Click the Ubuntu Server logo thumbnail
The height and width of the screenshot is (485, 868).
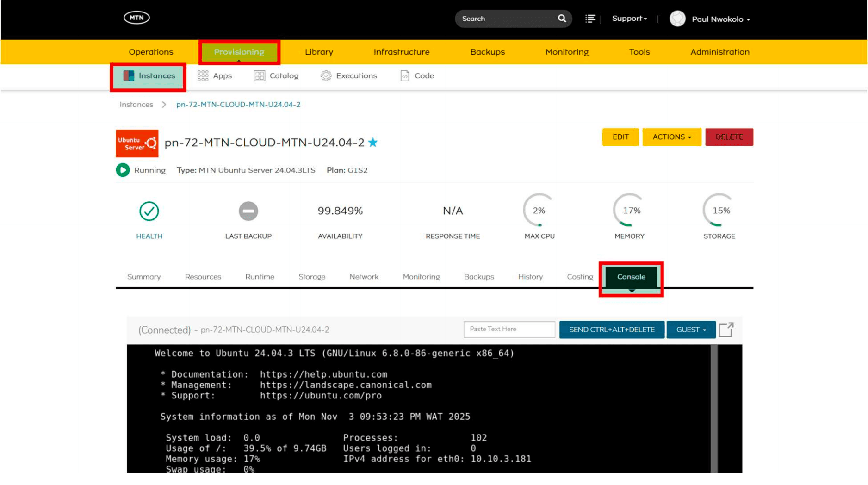click(137, 143)
